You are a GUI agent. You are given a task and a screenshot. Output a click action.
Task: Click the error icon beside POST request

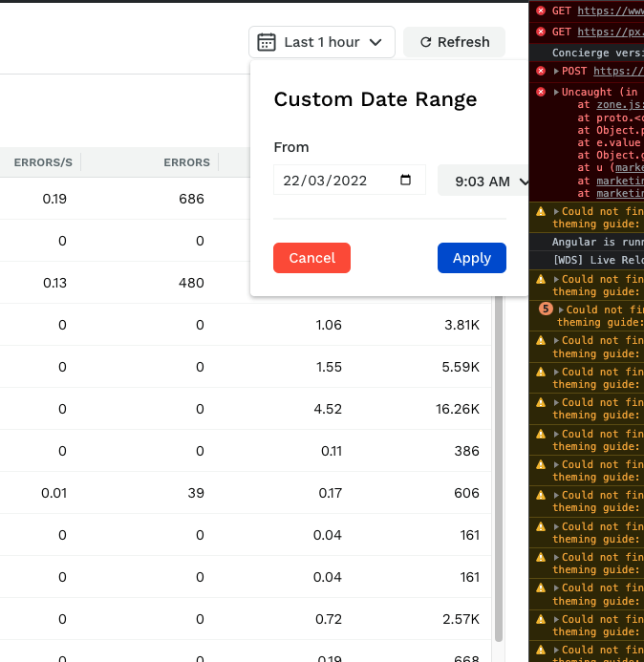pos(541,71)
